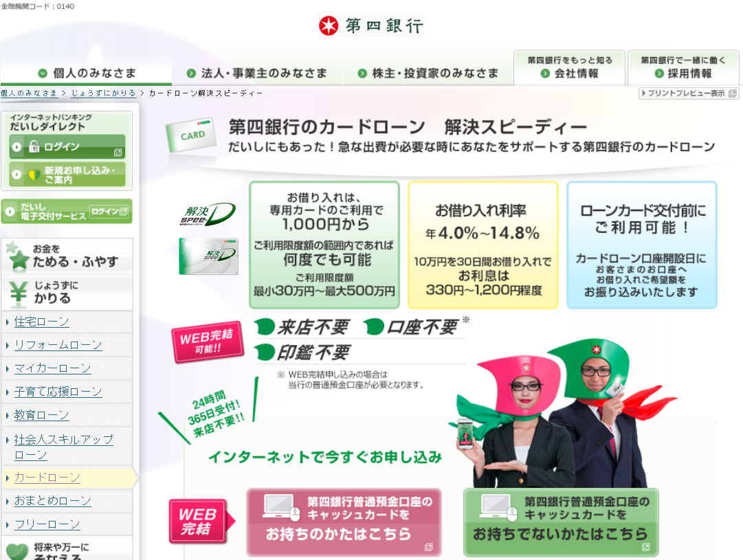Click the 個人のみなさま breadcrumb link
Image resolution: width=743 pixels, height=560 pixels.
29,93
